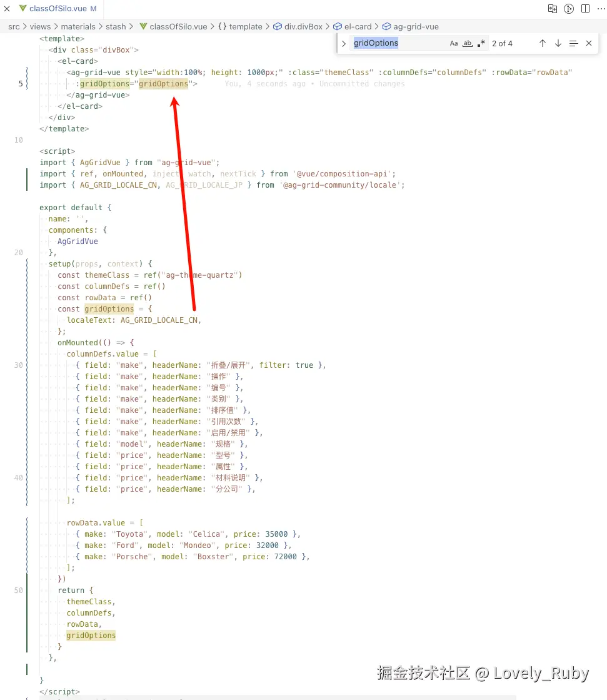Click "export default {" line

point(76,208)
